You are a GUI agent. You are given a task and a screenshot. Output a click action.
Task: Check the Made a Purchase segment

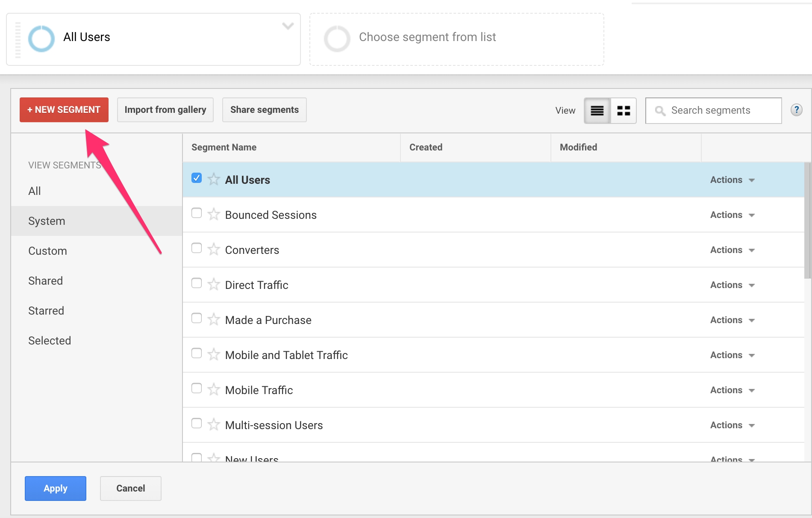coord(197,318)
